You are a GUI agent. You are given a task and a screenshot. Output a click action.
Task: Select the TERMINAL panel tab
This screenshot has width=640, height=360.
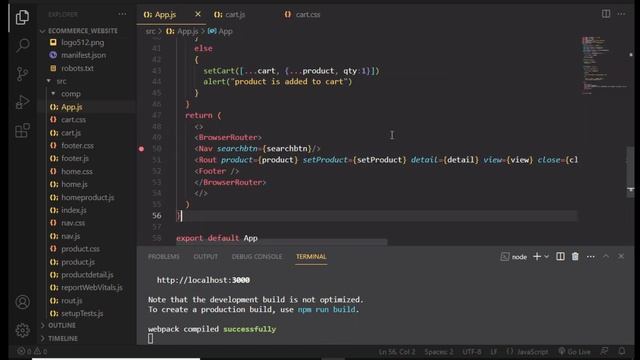[311, 257]
